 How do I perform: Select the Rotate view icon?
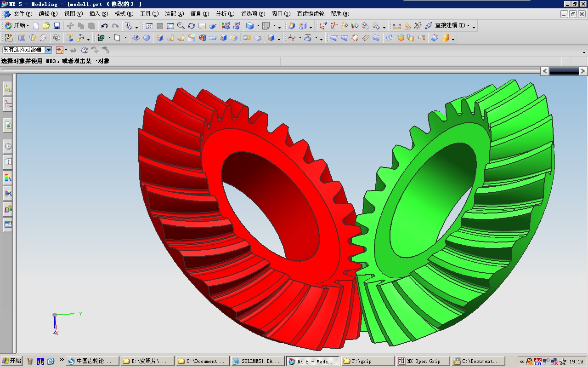pos(192,26)
